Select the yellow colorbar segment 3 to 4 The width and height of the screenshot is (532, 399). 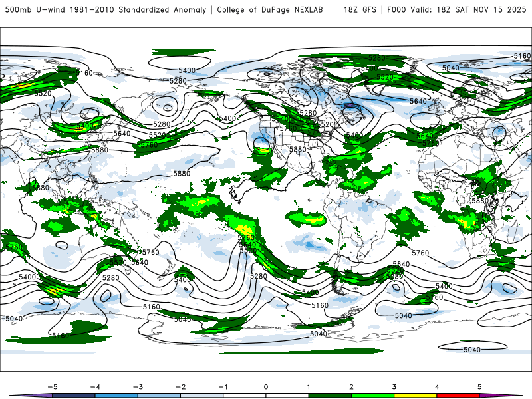[x=415, y=396]
